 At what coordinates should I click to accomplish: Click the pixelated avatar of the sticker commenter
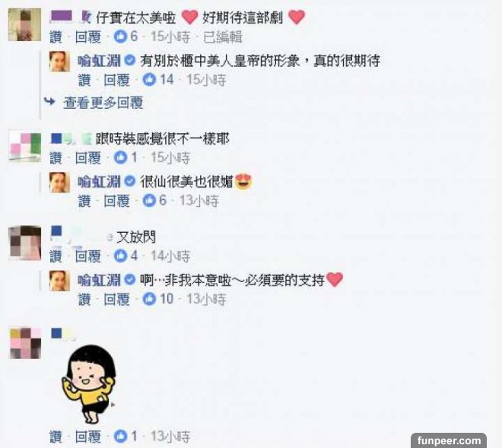(x=26, y=343)
